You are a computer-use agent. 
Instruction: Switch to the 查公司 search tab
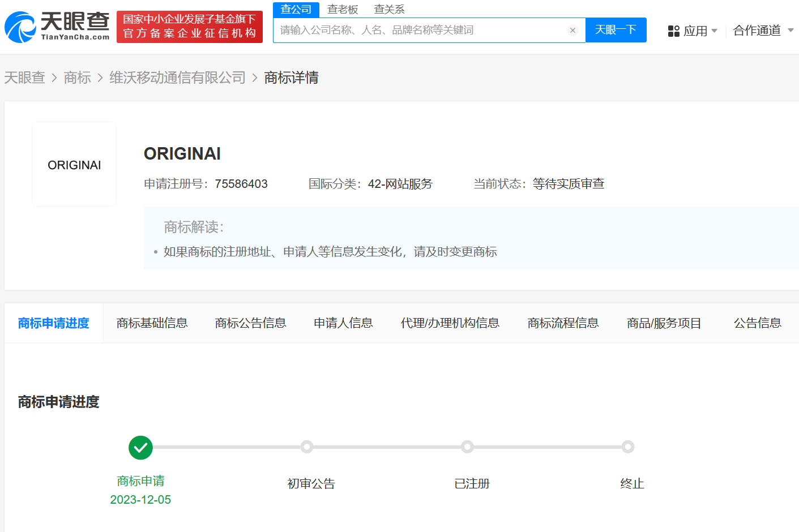point(296,10)
